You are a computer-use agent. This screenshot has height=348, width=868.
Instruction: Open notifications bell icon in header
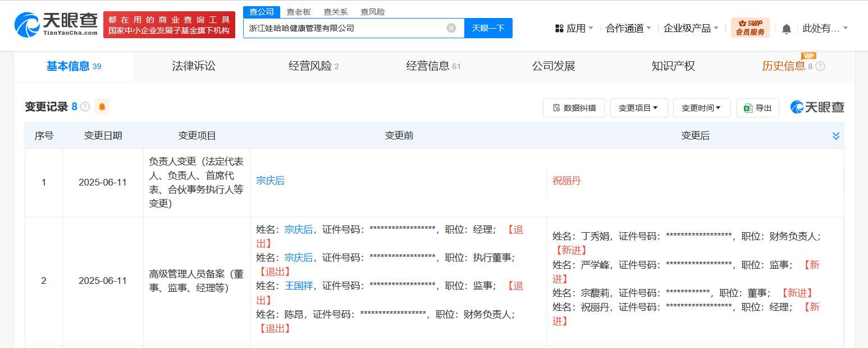(787, 29)
